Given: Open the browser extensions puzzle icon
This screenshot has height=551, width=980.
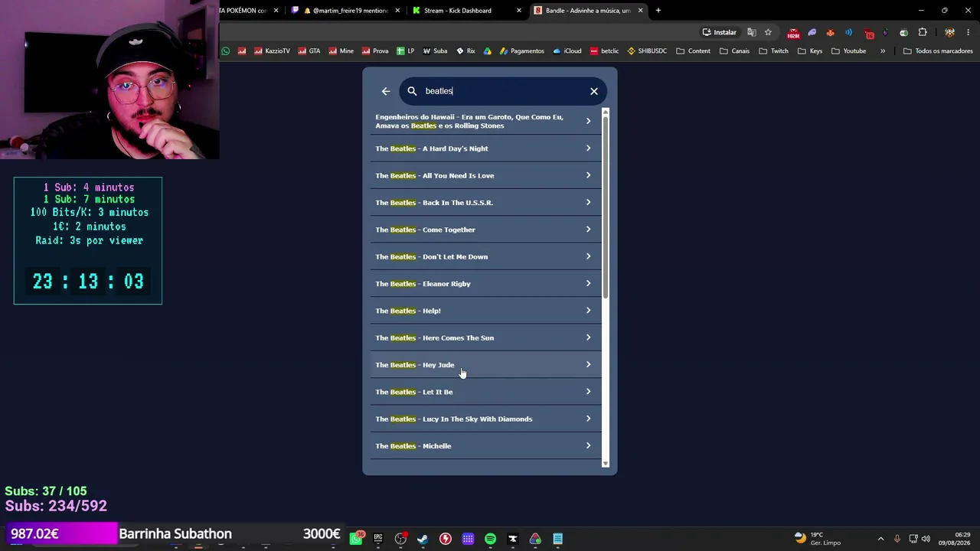Looking at the screenshot, I should pyautogui.click(x=923, y=32).
